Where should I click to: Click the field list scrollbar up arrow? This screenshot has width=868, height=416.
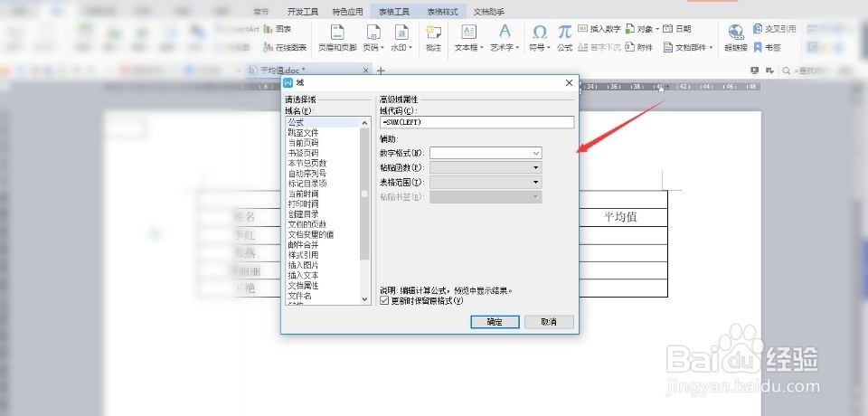[364, 123]
